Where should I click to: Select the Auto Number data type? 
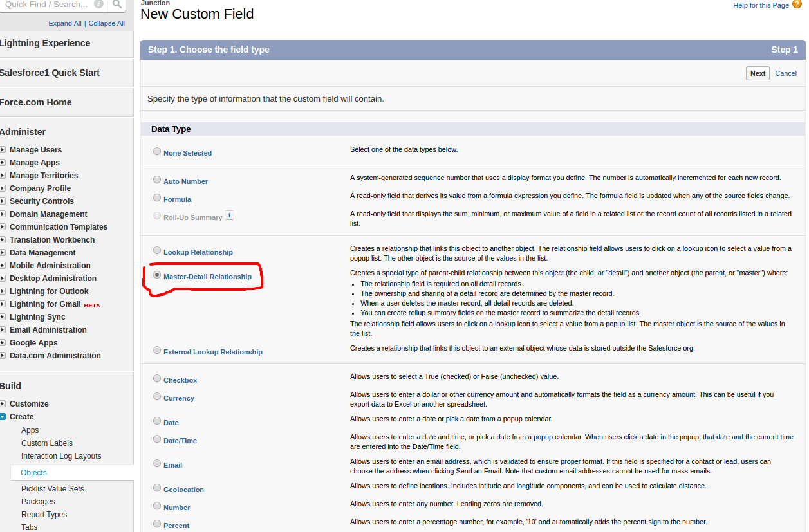(x=157, y=180)
